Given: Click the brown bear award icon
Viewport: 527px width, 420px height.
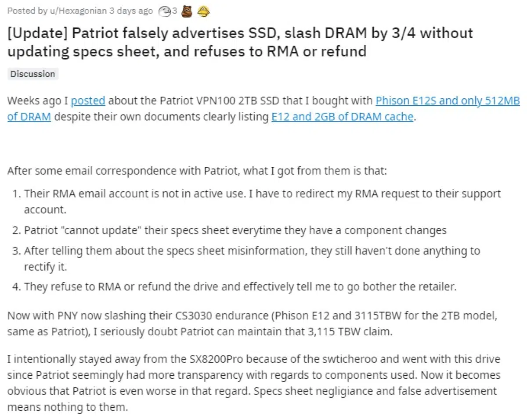Looking at the screenshot, I should [187, 11].
